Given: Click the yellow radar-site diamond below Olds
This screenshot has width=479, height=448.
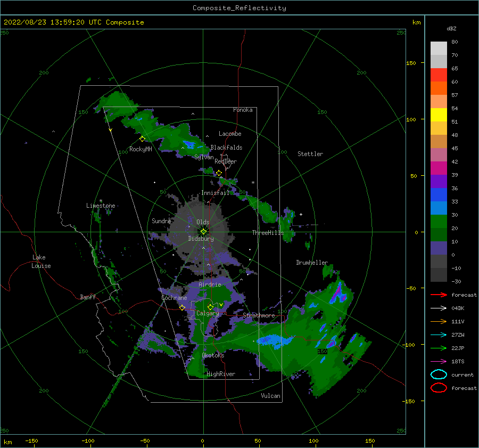Looking at the screenshot, I should (x=203, y=232).
